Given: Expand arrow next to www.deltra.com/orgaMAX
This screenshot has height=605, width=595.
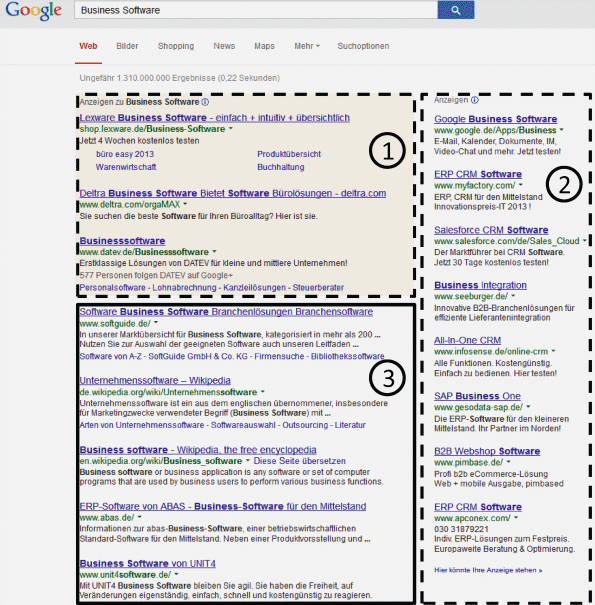Looking at the screenshot, I should pyautogui.click(x=185, y=204).
